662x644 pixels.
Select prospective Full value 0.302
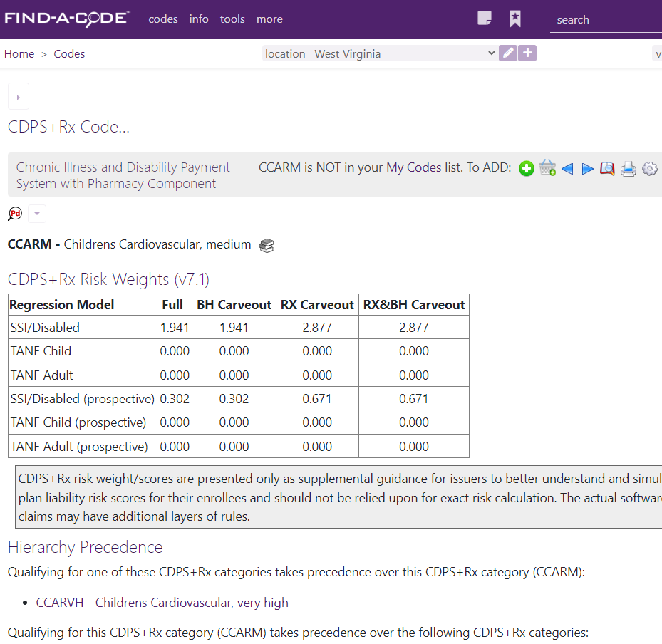coord(175,399)
